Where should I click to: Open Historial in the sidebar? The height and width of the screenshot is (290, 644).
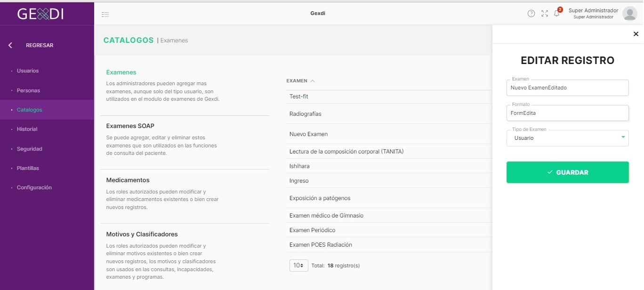point(27,129)
